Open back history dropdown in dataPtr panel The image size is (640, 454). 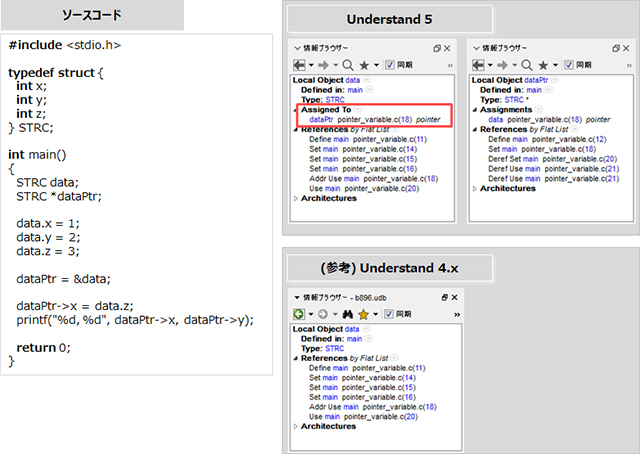coord(490,65)
